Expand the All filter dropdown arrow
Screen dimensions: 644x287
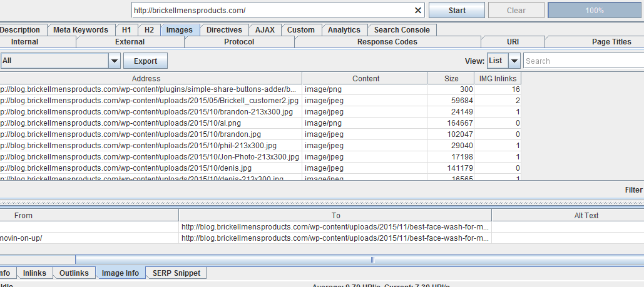pos(114,61)
